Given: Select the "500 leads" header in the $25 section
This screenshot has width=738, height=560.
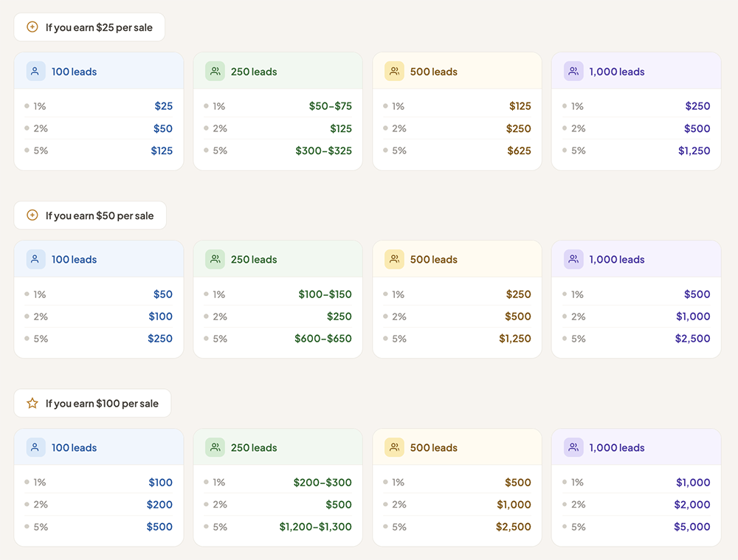Looking at the screenshot, I should 434,72.
